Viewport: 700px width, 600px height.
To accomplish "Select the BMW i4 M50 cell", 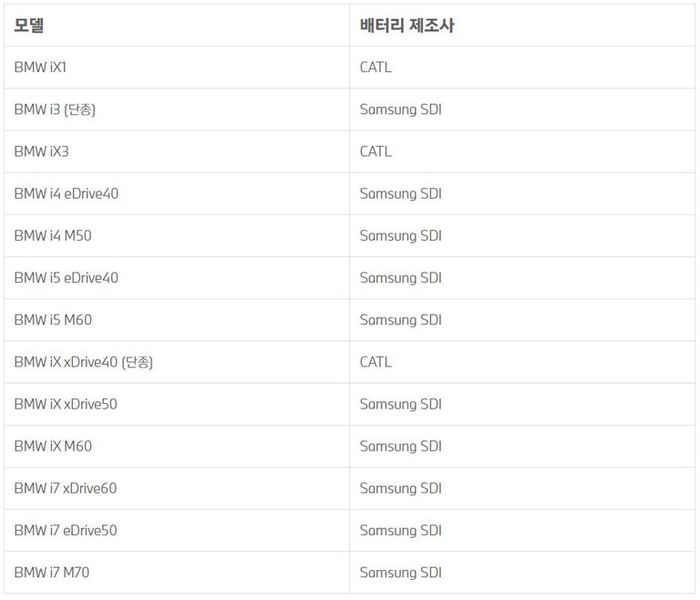I will [x=53, y=235].
